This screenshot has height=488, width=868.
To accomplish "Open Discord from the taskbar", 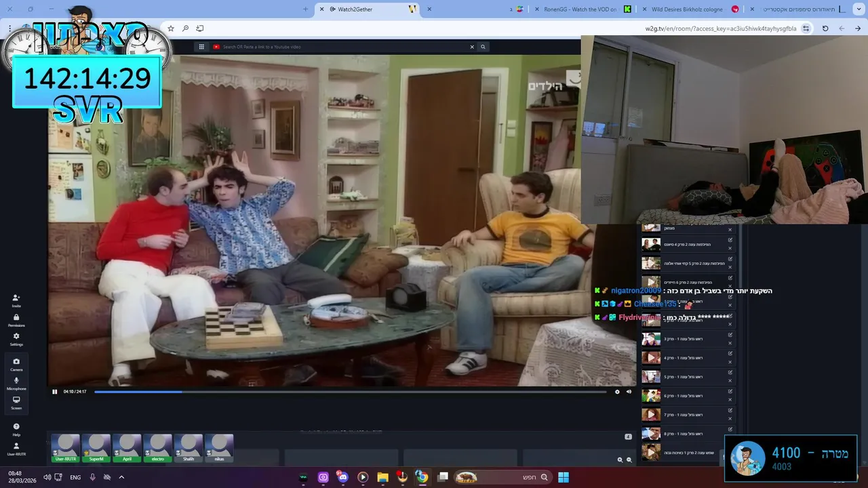I will tap(342, 477).
